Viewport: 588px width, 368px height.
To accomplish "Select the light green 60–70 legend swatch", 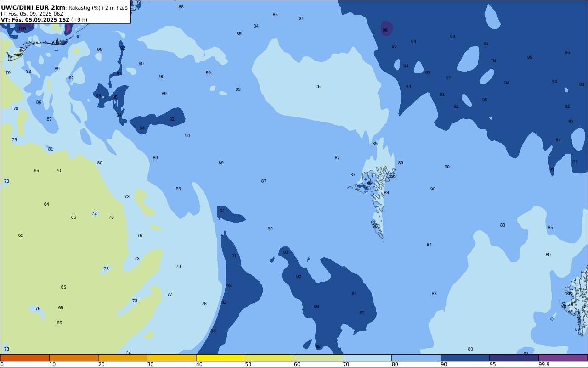I will point(318,357).
